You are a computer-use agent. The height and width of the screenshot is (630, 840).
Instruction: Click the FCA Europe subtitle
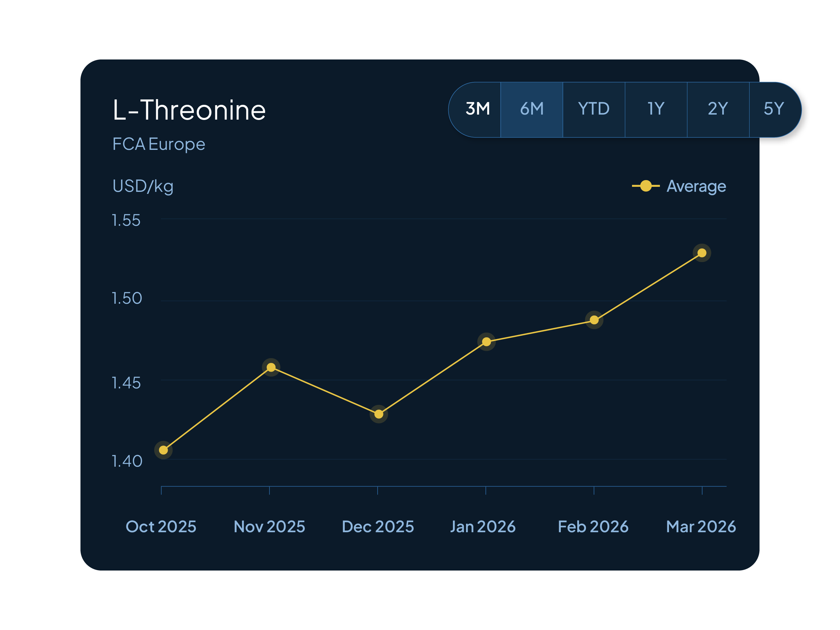pos(159,144)
